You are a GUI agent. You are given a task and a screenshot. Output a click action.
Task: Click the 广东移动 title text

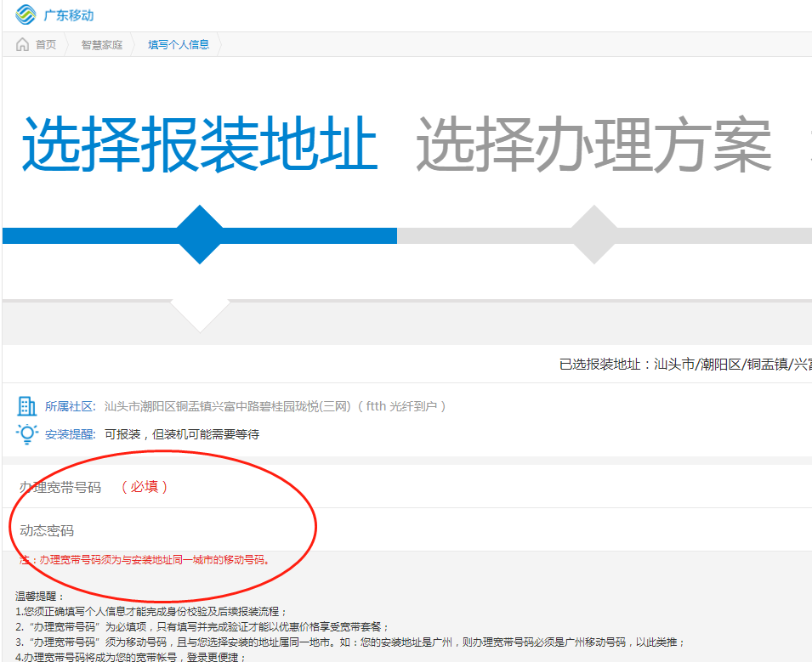point(69,15)
